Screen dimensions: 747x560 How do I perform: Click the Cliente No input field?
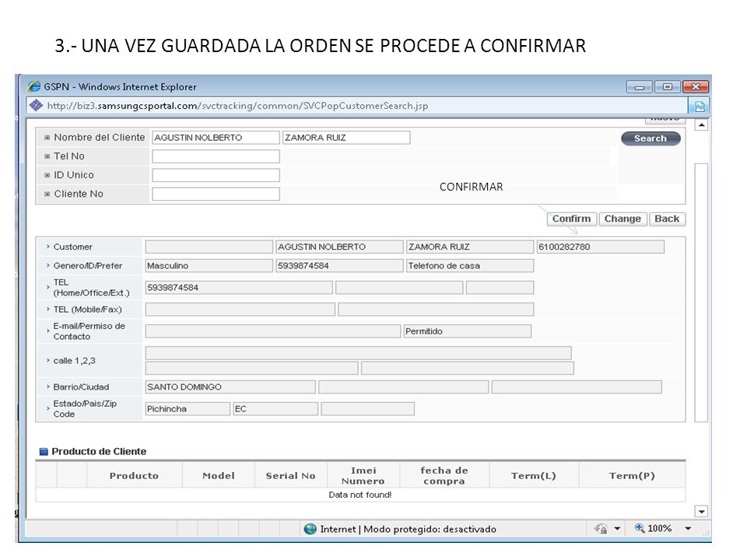coord(216,194)
